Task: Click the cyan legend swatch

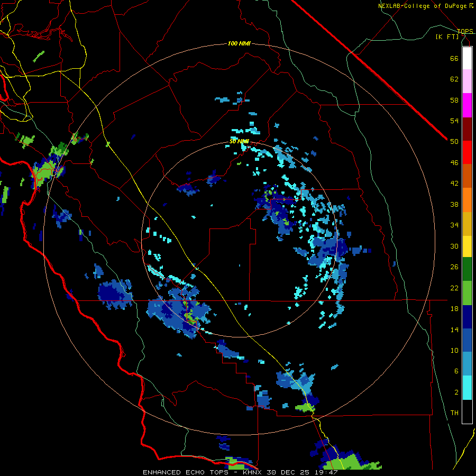Action: [x=467, y=388]
